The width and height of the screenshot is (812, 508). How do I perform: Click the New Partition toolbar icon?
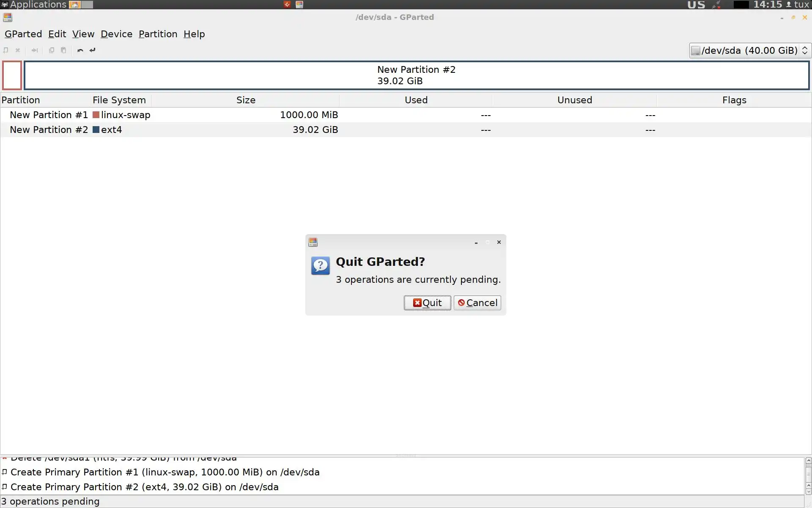pyautogui.click(x=5, y=50)
